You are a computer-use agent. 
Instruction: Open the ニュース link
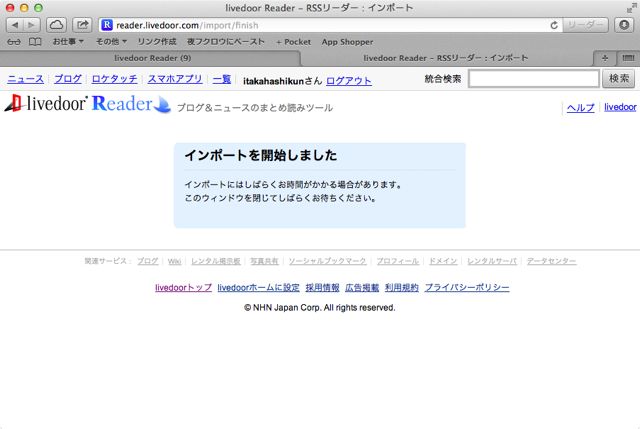25,79
